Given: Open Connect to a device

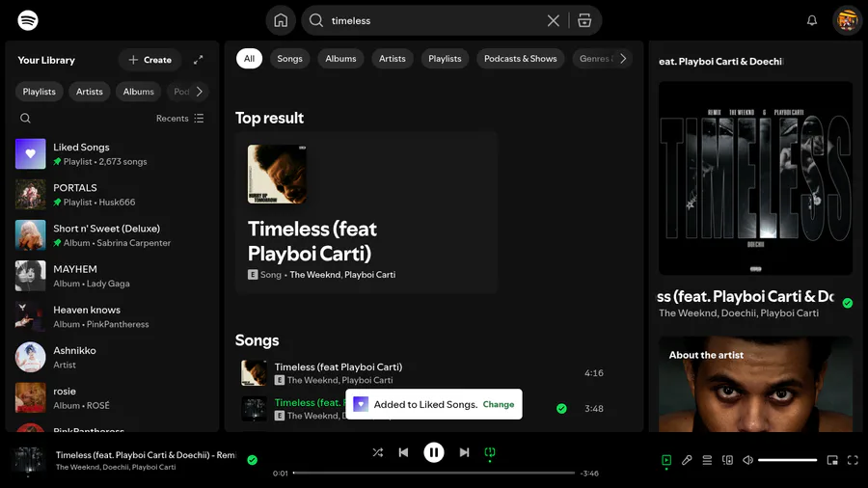Looking at the screenshot, I should pos(728,460).
